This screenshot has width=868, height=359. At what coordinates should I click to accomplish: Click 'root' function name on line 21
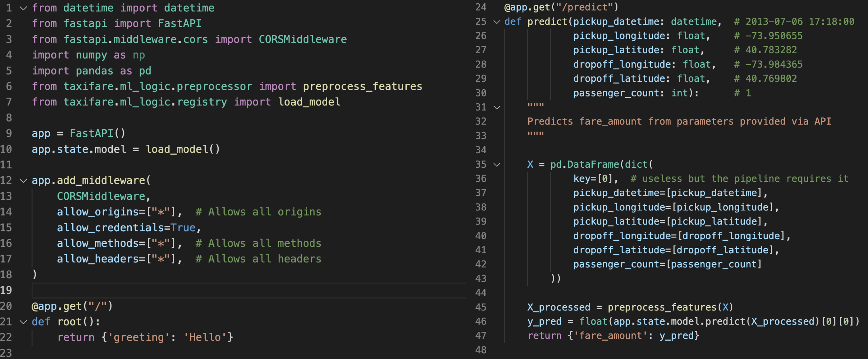[x=69, y=322]
